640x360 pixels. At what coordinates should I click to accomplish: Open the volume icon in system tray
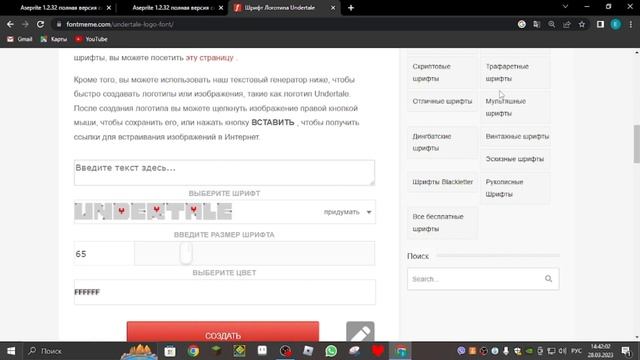point(562,351)
